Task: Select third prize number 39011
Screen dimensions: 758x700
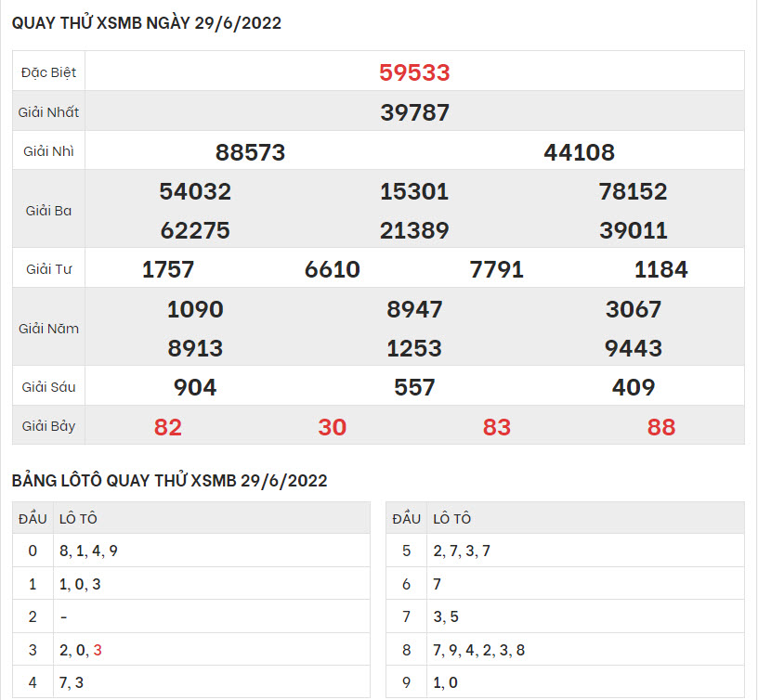Action: tap(634, 230)
